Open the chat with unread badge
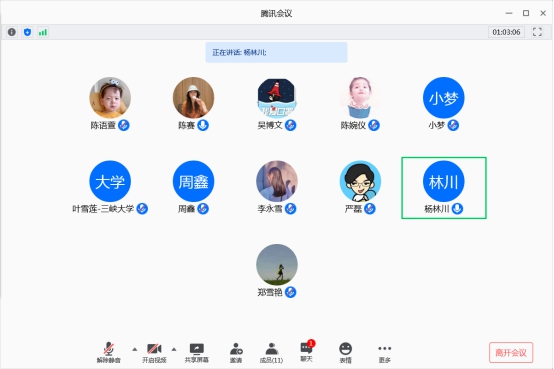 pyautogui.click(x=307, y=351)
